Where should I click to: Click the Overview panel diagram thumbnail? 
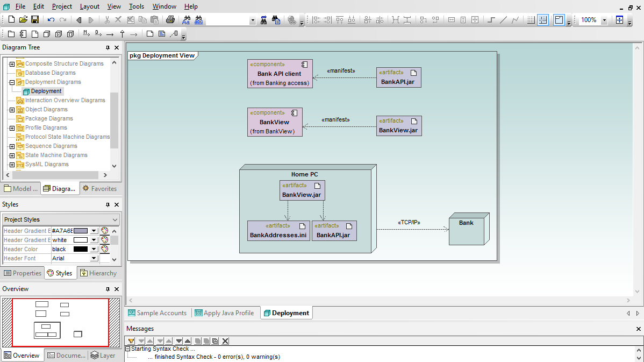pos(60,323)
